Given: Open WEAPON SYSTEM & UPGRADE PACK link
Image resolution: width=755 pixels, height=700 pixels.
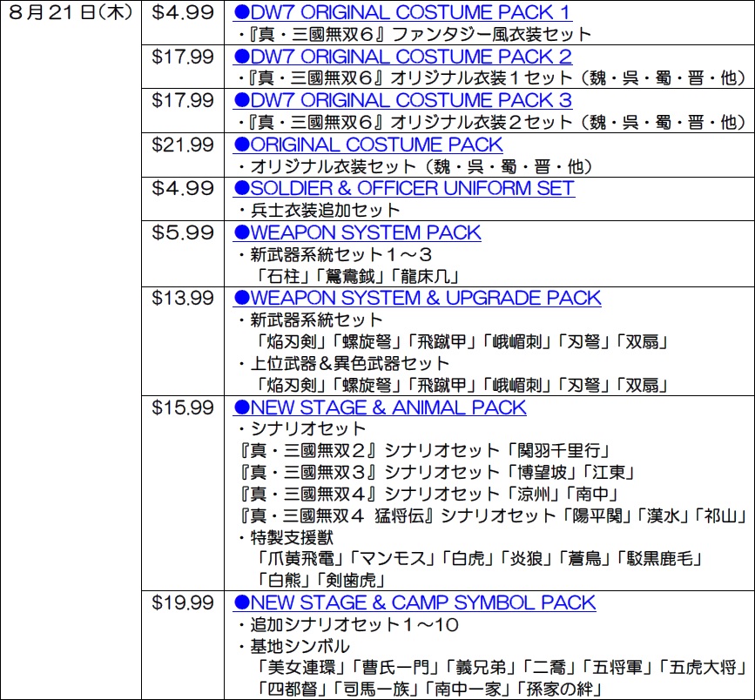Looking at the screenshot, I should (x=417, y=298).
